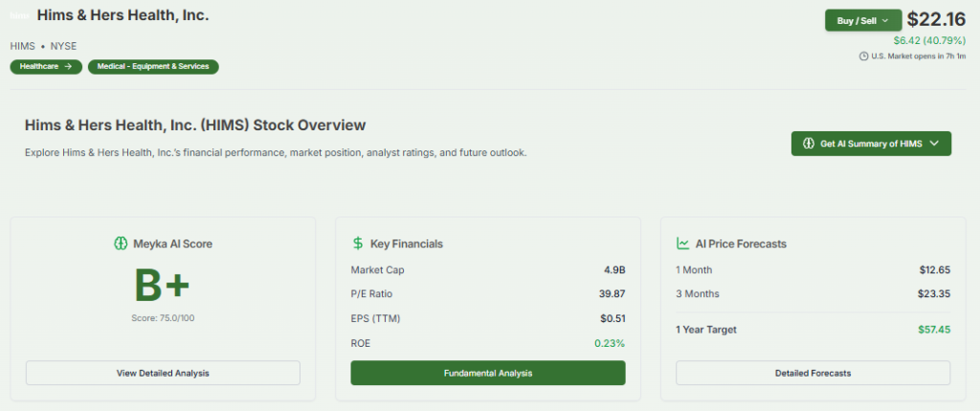Click the overview description paragraph

[x=277, y=152]
